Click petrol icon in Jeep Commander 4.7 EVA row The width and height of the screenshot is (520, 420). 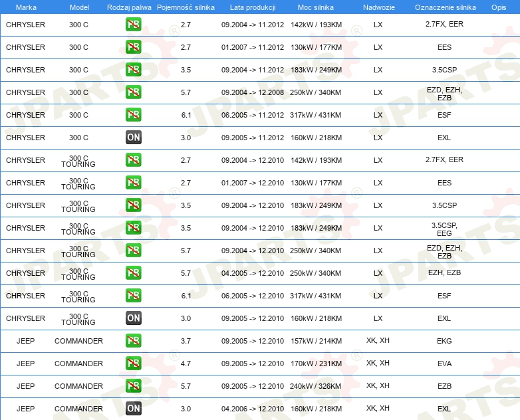click(x=133, y=363)
